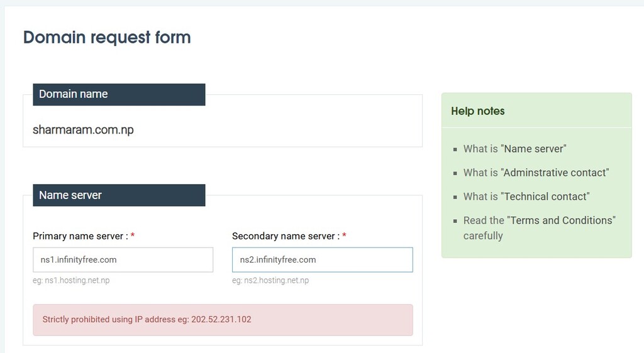Click the red asterisk after Primary name server
The image size is (644, 353).
click(x=133, y=236)
